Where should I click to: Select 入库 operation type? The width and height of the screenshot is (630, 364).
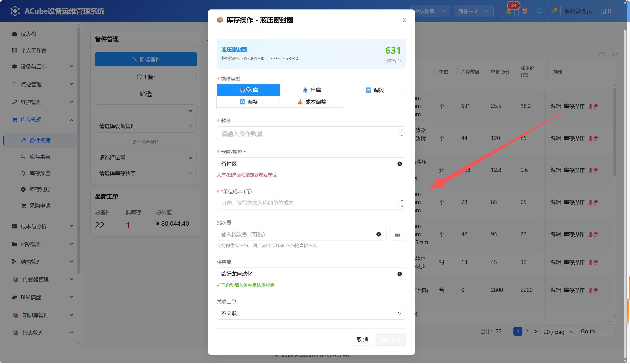(x=248, y=90)
